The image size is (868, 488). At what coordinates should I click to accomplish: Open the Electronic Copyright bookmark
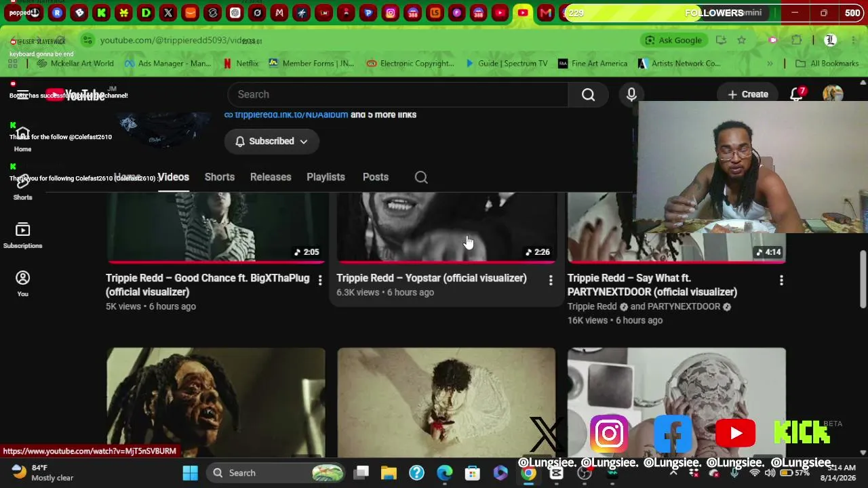(x=410, y=64)
